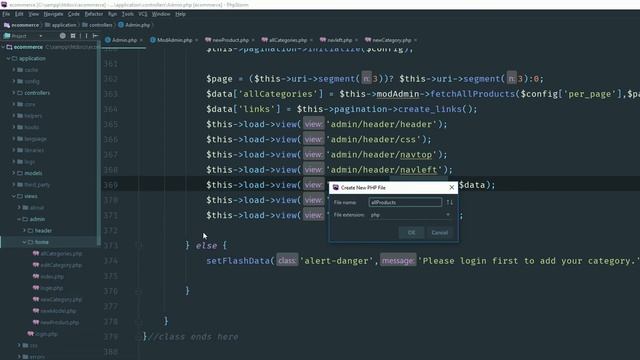Click the PHP file icon beside editCategory.php in tree
Screen dimensions: 640x360
pyautogui.click(x=36, y=265)
